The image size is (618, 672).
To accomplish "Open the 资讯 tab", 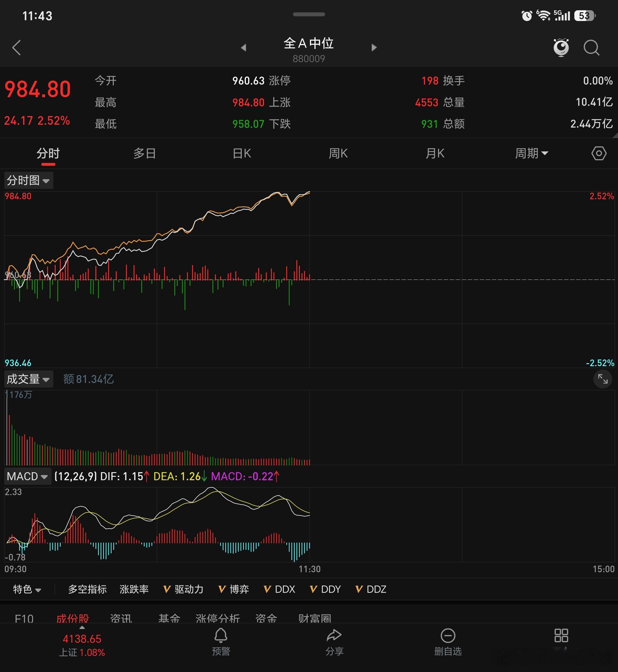I will click(121, 618).
